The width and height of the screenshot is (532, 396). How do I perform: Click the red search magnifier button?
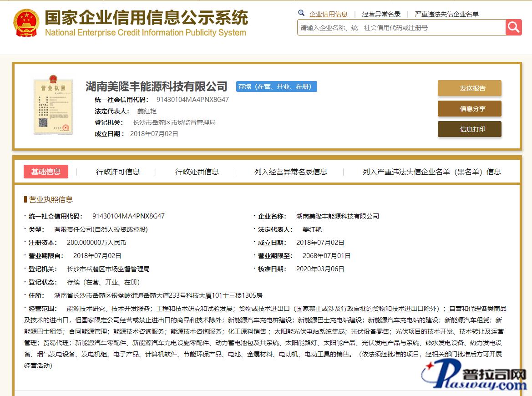click(x=513, y=27)
